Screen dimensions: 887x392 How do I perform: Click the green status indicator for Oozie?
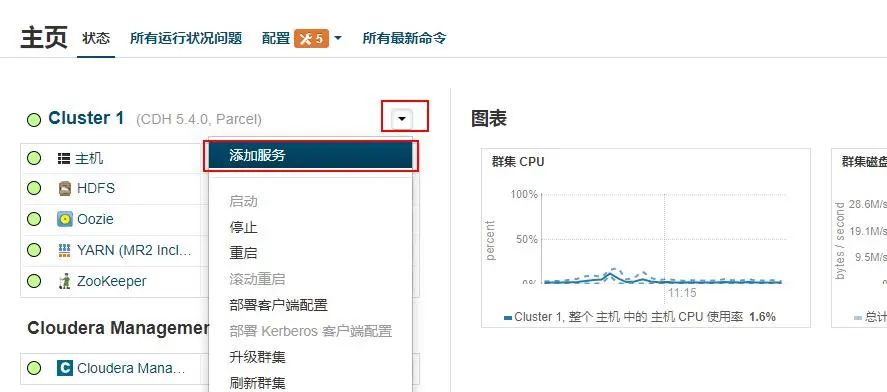click(x=34, y=219)
